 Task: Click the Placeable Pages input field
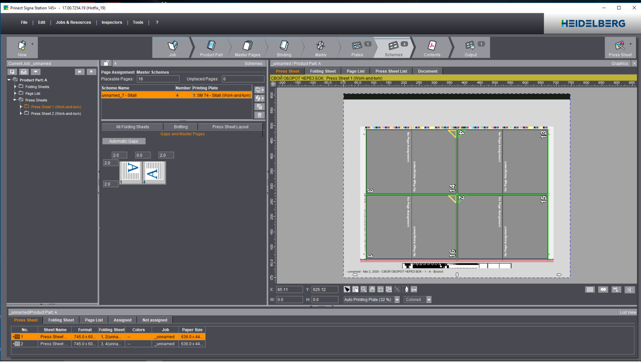coord(158,79)
